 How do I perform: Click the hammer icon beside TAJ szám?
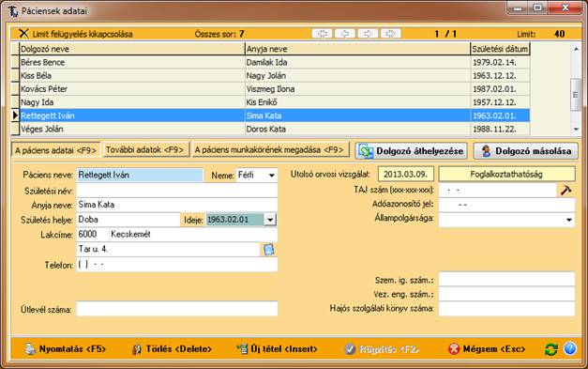click(x=565, y=190)
